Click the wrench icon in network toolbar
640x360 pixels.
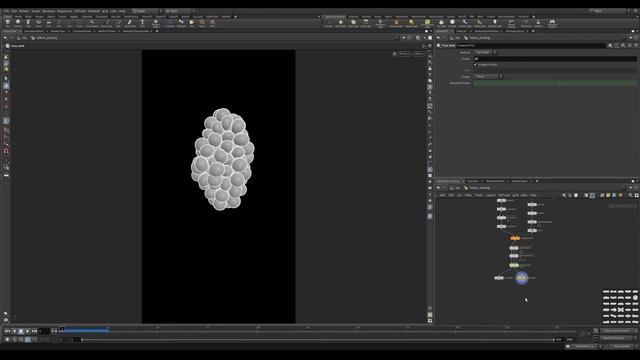[x=564, y=196]
